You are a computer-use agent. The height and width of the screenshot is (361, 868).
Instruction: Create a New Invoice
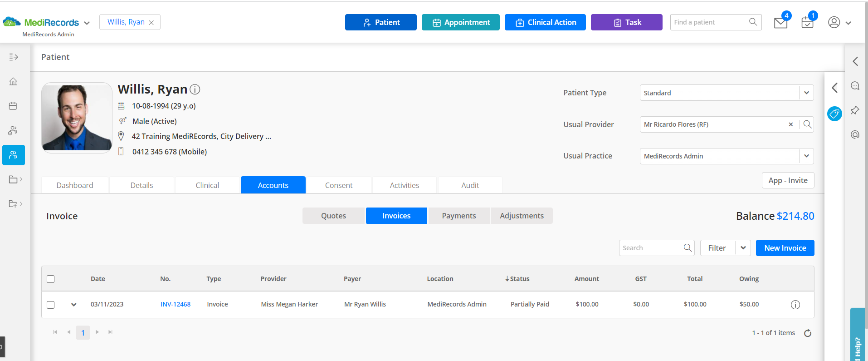point(785,248)
